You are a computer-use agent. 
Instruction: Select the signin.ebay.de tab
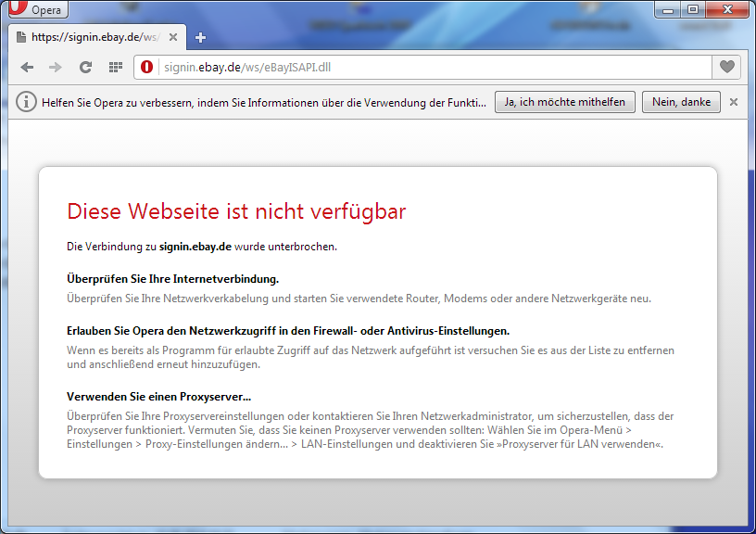tap(97, 37)
